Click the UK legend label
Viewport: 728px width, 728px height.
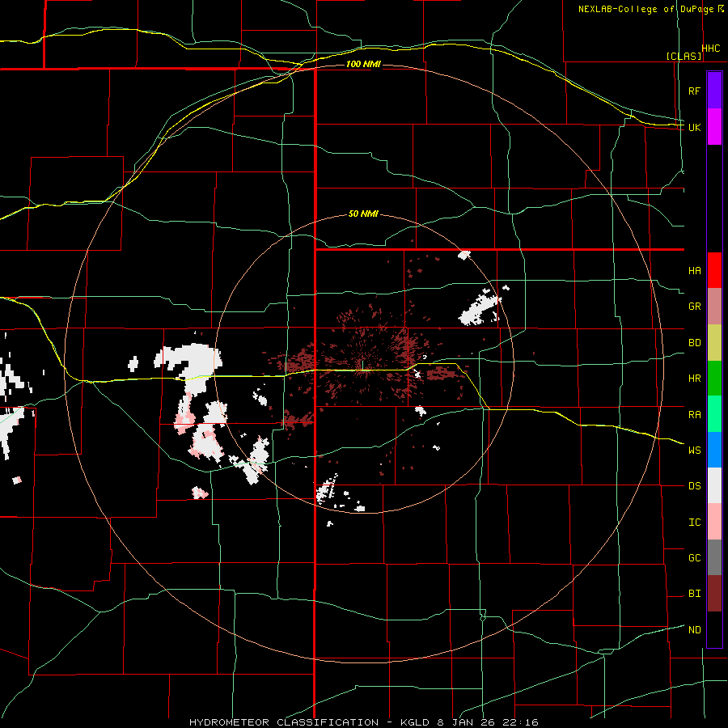pos(694,127)
